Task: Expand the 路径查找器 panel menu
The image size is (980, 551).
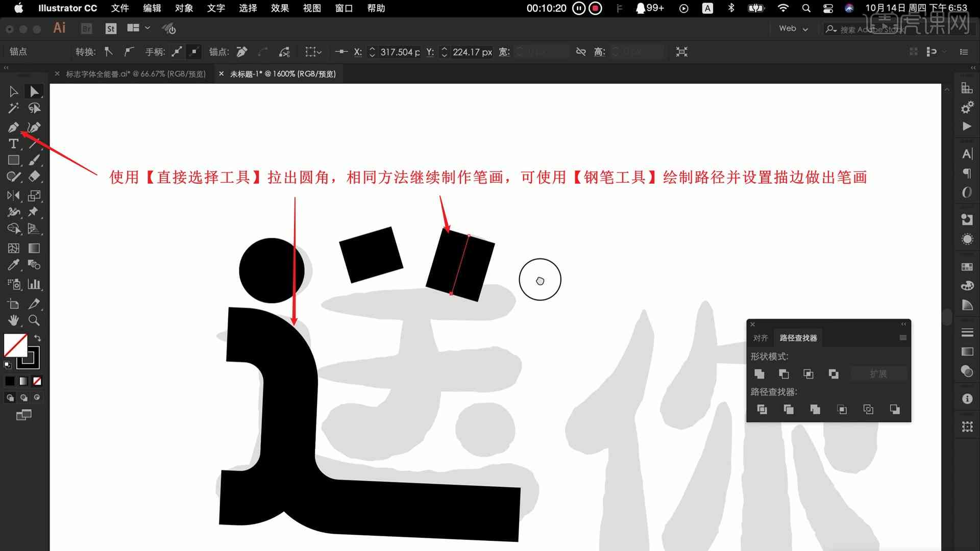Action: tap(902, 337)
